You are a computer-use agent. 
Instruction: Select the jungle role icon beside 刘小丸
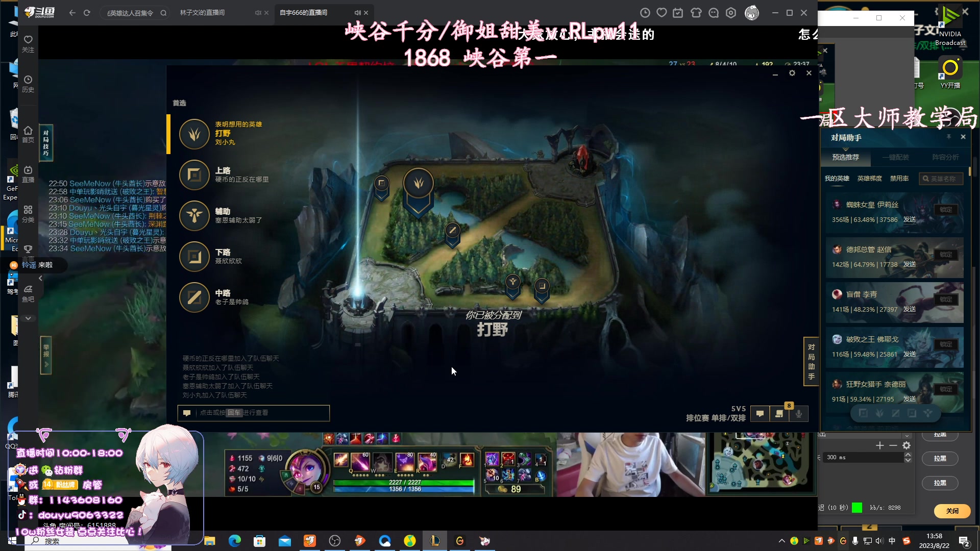[194, 134]
